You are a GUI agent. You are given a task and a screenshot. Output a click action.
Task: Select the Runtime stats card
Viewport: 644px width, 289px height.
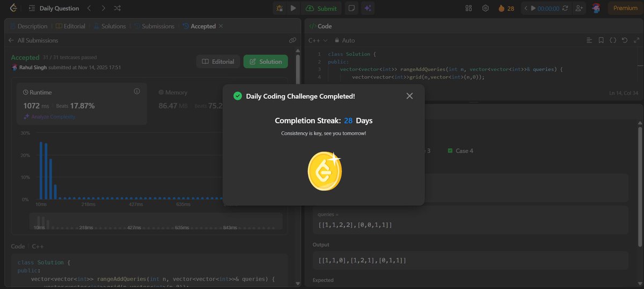(x=82, y=104)
